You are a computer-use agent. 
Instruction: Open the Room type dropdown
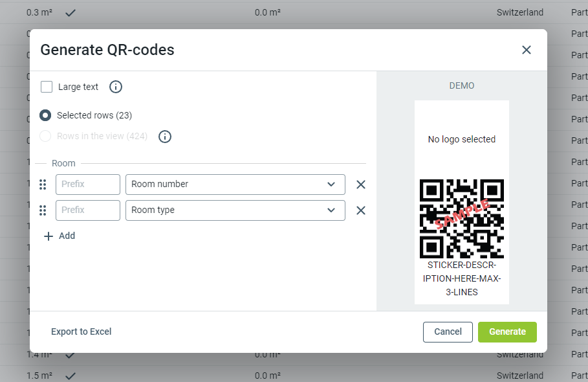(235, 210)
